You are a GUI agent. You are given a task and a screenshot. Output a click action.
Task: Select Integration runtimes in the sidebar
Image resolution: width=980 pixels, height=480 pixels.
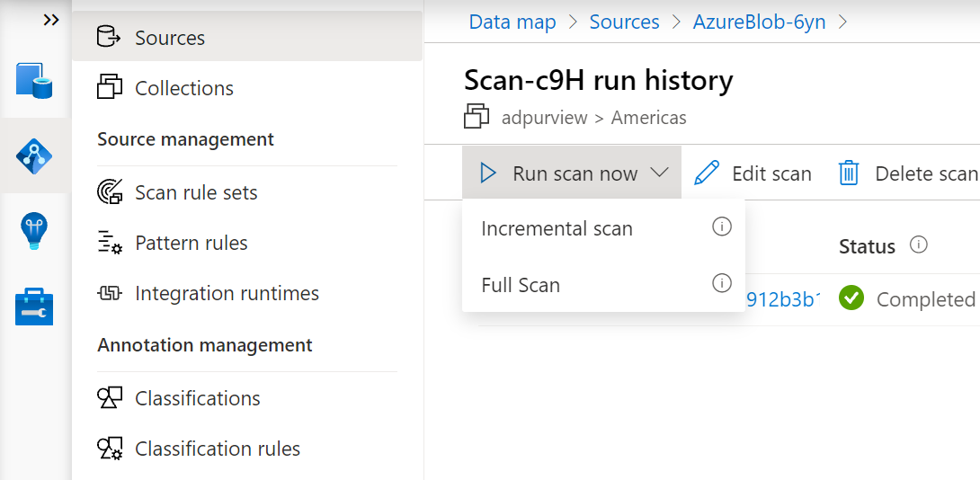[227, 293]
